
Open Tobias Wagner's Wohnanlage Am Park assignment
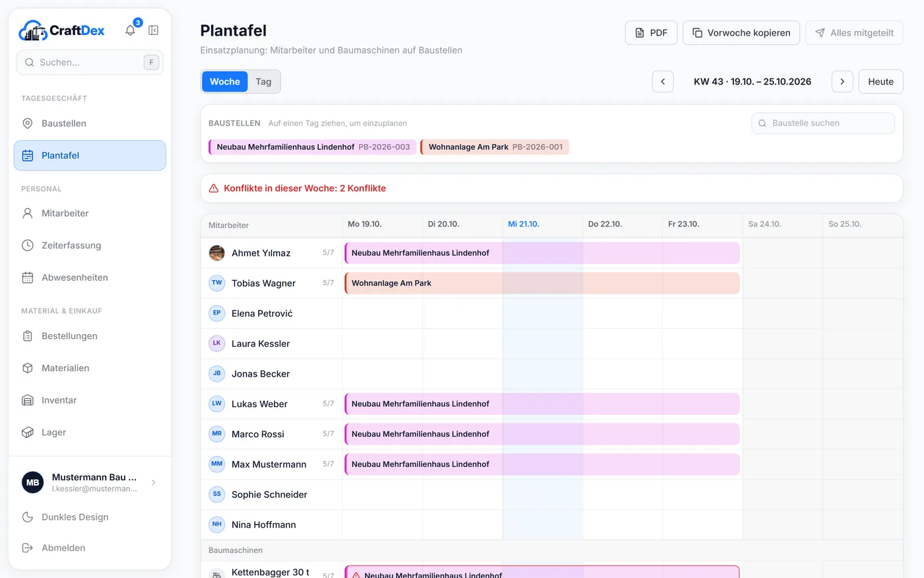pyautogui.click(x=542, y=283)
